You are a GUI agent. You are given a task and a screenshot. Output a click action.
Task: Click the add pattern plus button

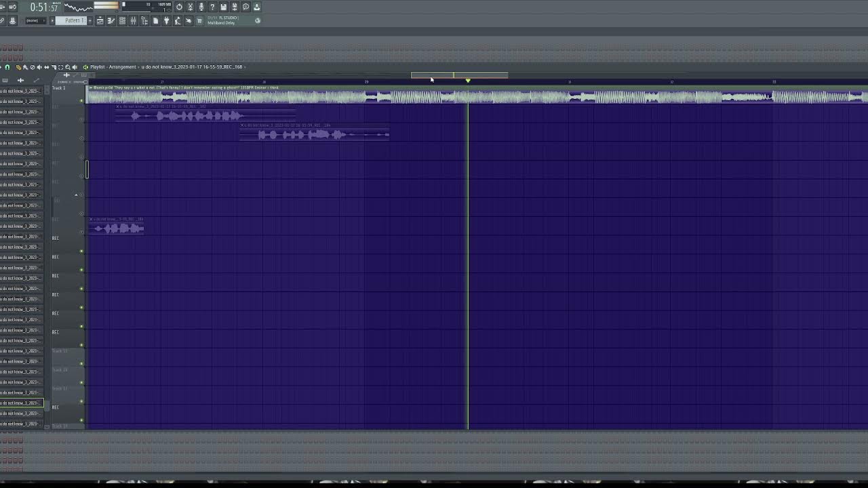point(90,20)
